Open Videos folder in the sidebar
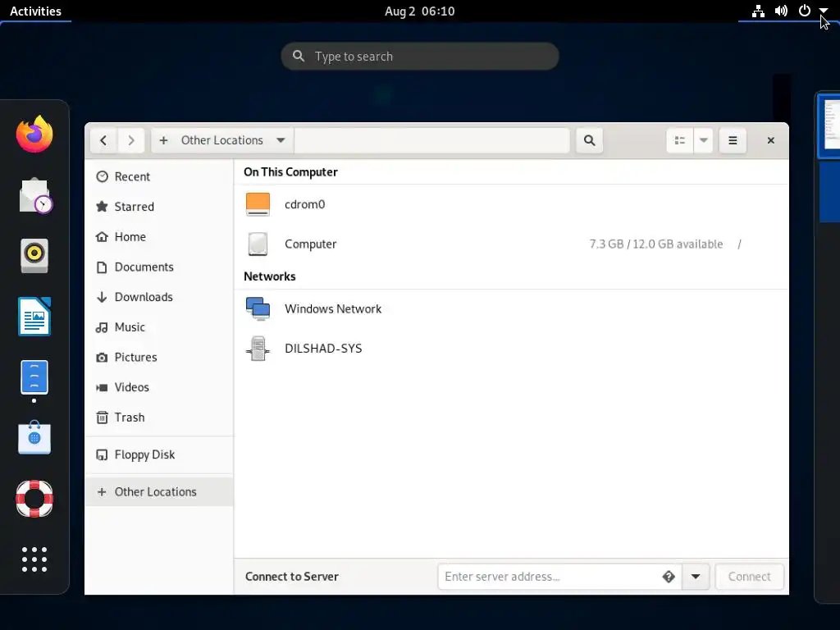 158,387
